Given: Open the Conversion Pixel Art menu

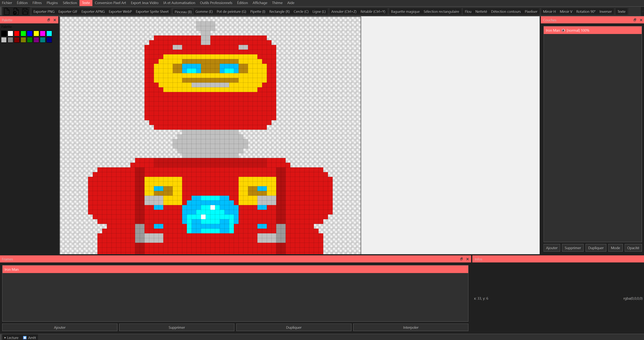Looking at the screenshot, I should tap(110, 3).
